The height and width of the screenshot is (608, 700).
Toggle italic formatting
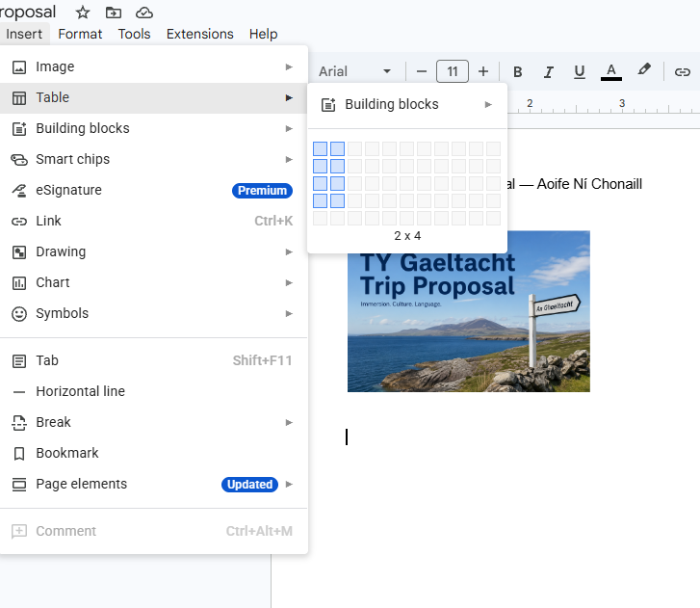coord(549,71)
